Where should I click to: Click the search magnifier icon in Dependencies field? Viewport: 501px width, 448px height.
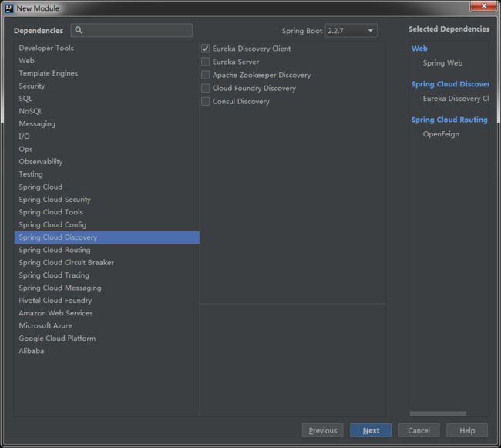79,30
